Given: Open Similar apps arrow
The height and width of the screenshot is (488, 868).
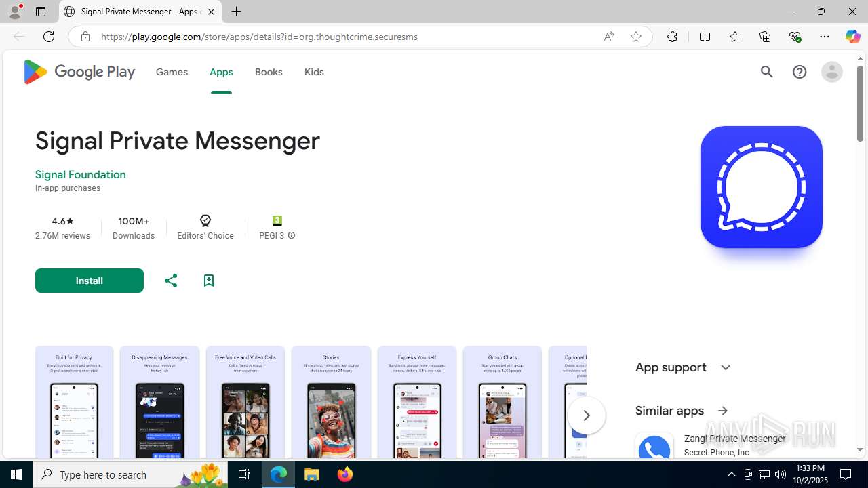Looking at the screenshot, I should tap(723, 411).
